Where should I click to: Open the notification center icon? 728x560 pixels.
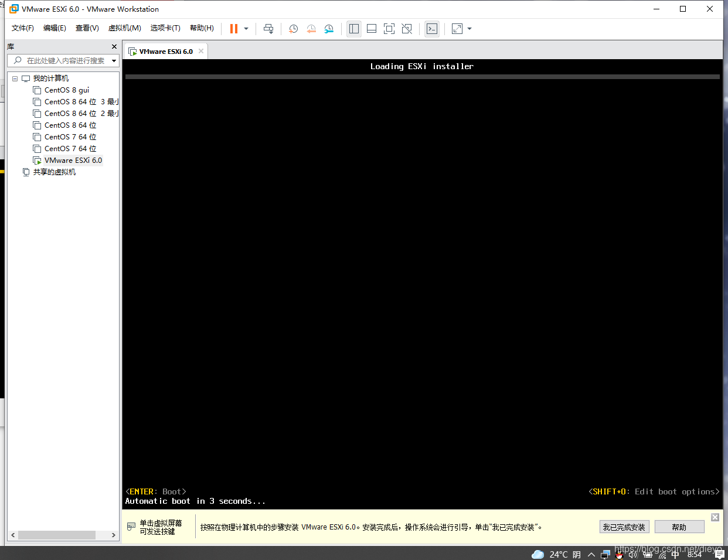point(720,554)
